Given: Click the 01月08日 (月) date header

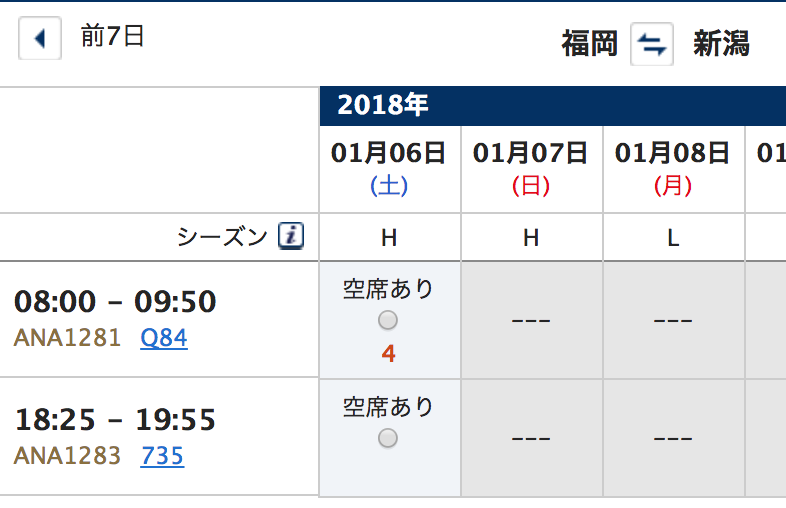Looking at the screenshot, I should click(x=673, y=169).
